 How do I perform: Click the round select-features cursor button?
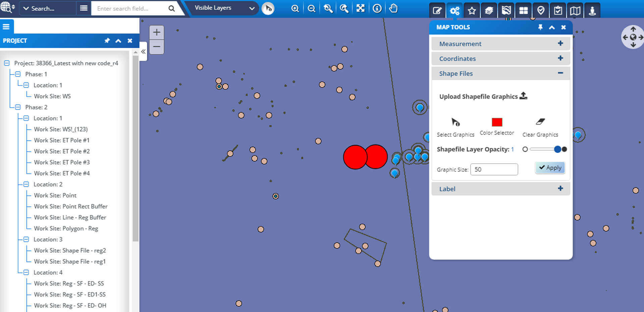pos(268,8)
